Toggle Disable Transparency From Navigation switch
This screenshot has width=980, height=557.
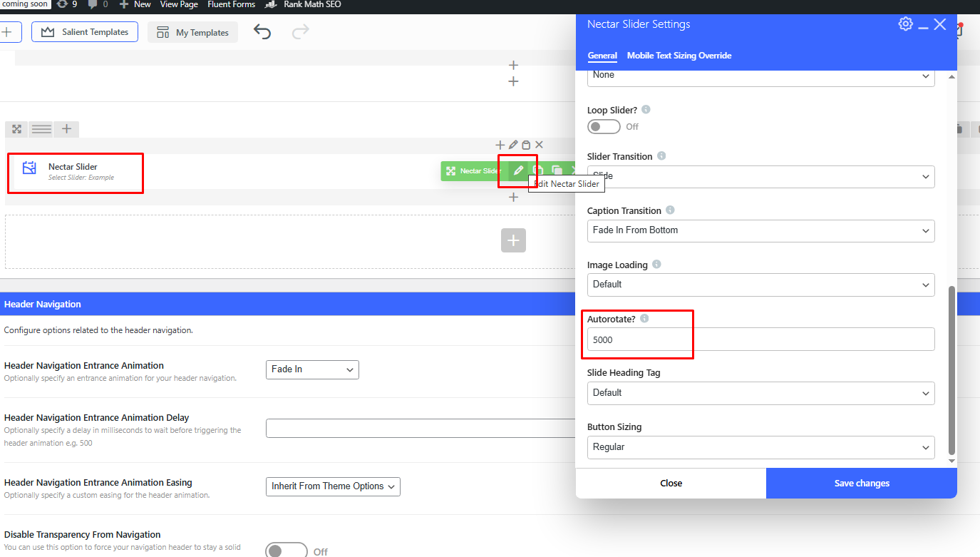coord(286,551)
